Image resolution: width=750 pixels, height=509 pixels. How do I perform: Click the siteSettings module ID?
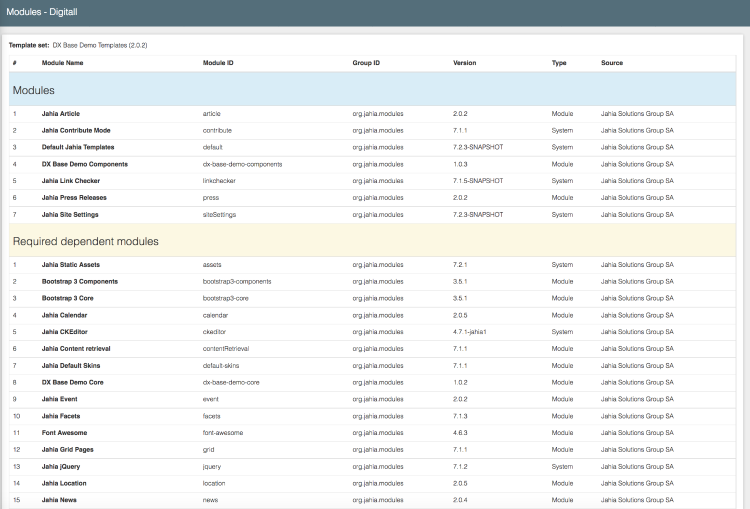coord(219,215)
